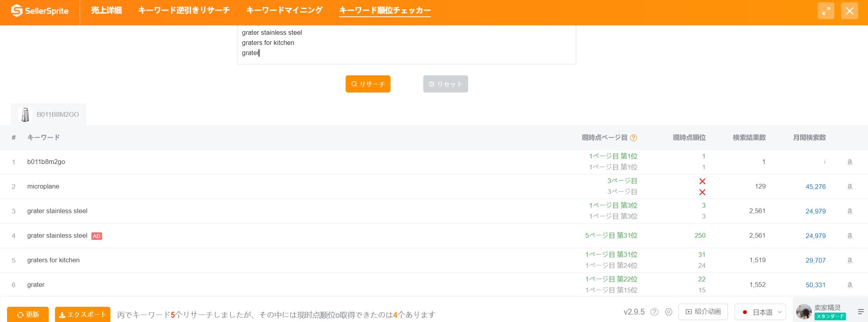
Task: Click the 卖家精灵 username
Action: [x=827, y=308]
